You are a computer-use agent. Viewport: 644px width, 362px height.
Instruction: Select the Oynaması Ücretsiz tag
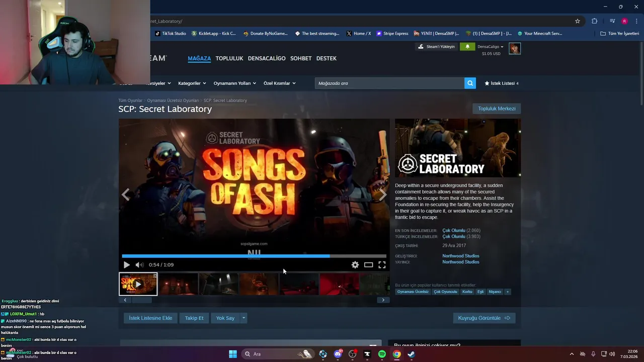click(413, 292)
